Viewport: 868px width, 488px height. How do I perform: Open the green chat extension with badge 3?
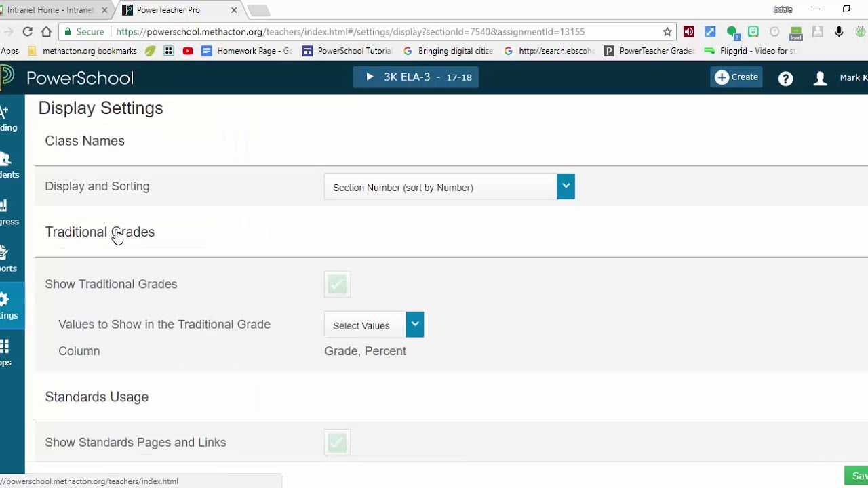732,31
